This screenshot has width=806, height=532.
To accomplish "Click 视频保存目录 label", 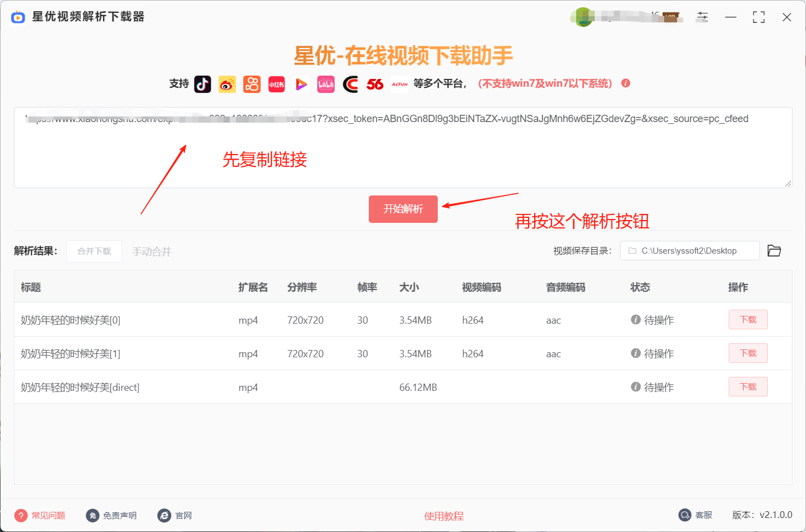I will pos(582,251).
